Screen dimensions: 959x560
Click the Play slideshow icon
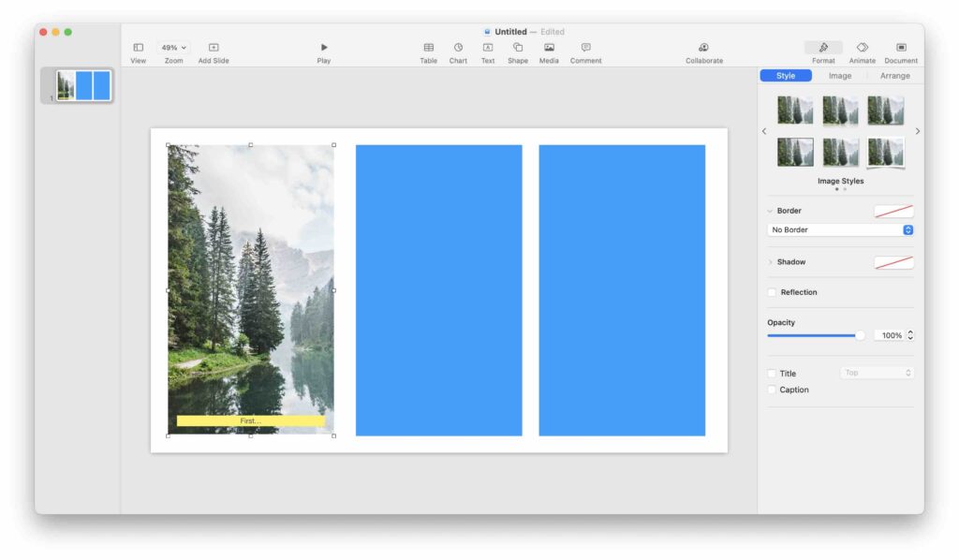tap(324, 48)
